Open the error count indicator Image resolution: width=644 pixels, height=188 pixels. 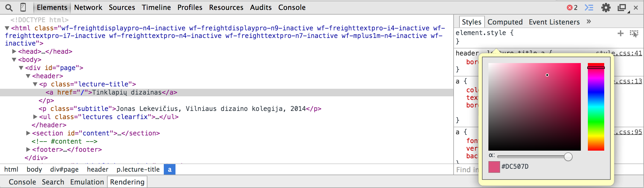(x=572, y=8)
